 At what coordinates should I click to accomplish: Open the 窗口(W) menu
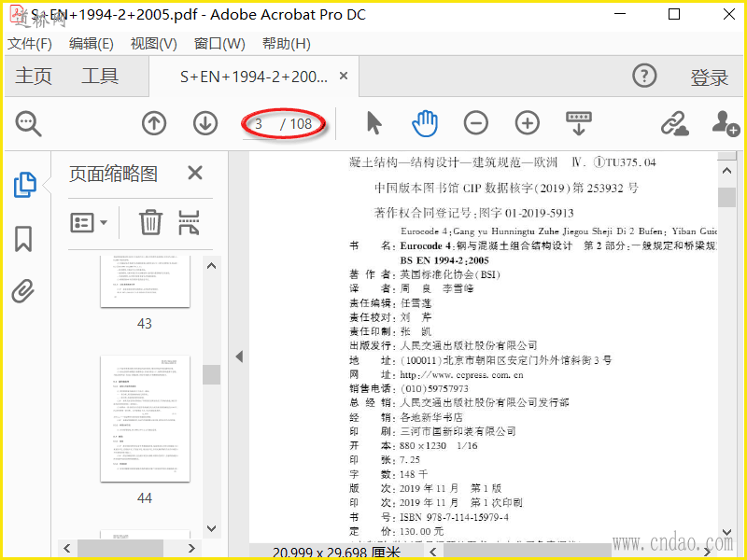click(x=219, y=44)
